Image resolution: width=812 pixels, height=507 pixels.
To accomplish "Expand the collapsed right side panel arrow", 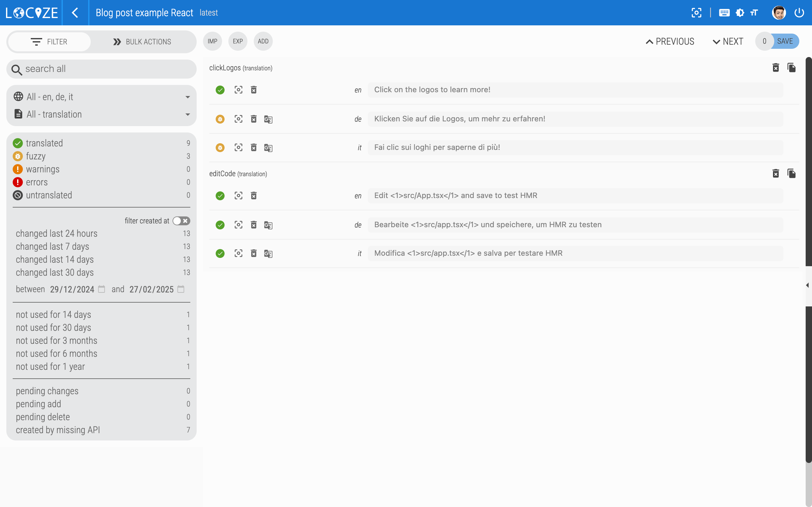I will (x=808, y=285).
